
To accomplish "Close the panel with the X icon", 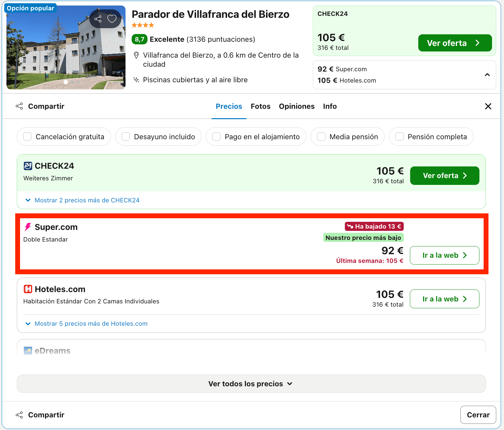I will [488, 106].
